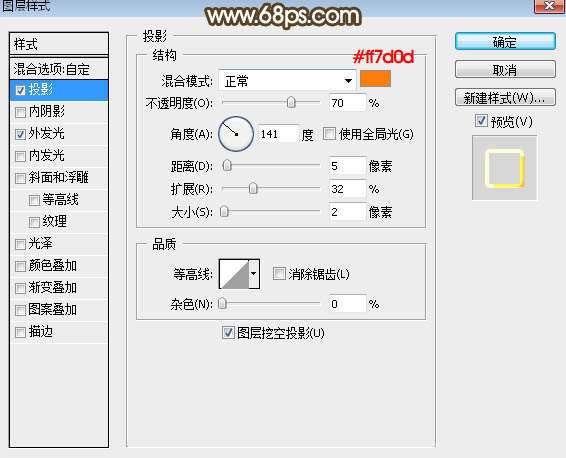The height and width of the screenshot is (458, 566).
Task: Select 混合选项:自定 entry
Action: click(59, 69)
